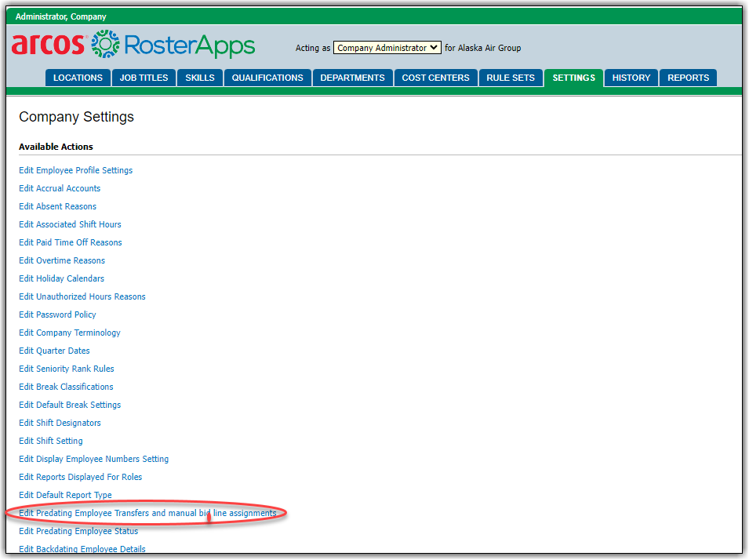Open Edit Seniority Rank Rules link
The width and height of the screenshot is (749, 560).
(x=66, y=369)
